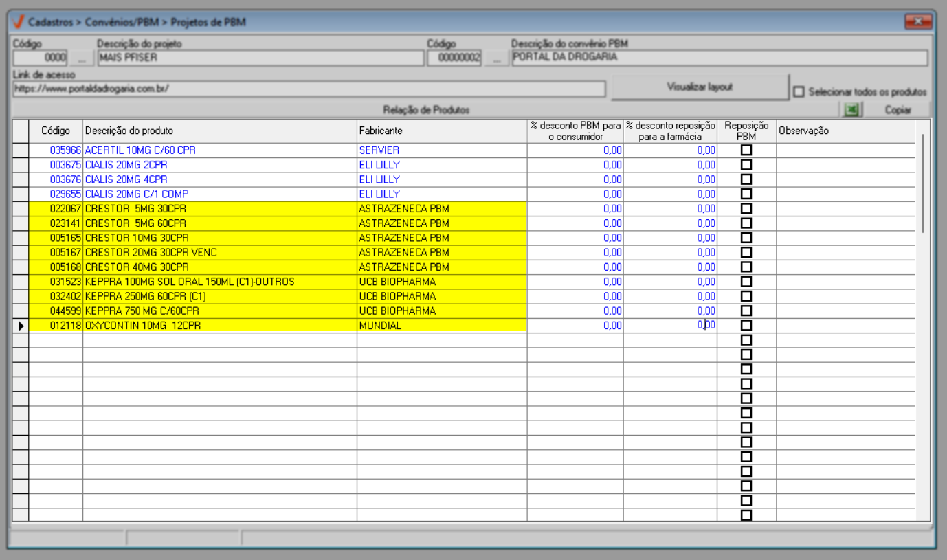Check Reposição PBM for KEPPRA 250MG 60CPR

click(746, 296)
